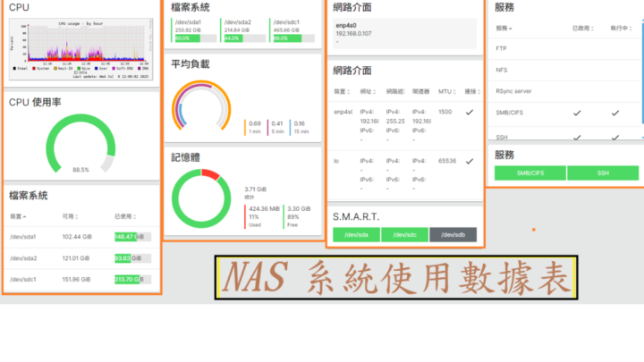Image resolution: width=644 pixels, height=362 pixels.
Task: Sort file systems by 已使用 column
Action: tap(125, 216)
